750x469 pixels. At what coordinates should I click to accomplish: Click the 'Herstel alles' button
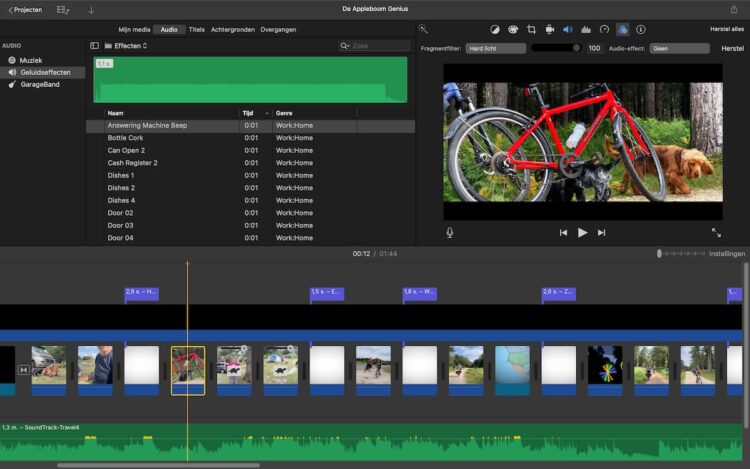[726, 30]
